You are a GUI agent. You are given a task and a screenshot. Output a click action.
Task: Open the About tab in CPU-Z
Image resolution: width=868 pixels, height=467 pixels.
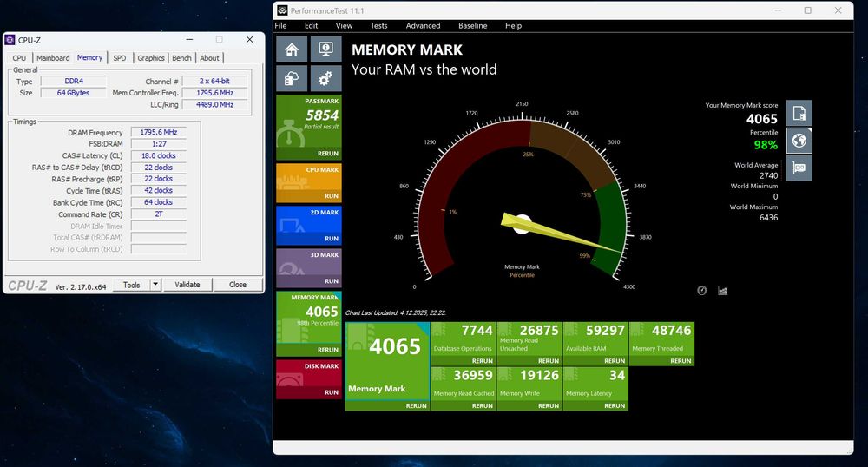click(x=209, y=58)
